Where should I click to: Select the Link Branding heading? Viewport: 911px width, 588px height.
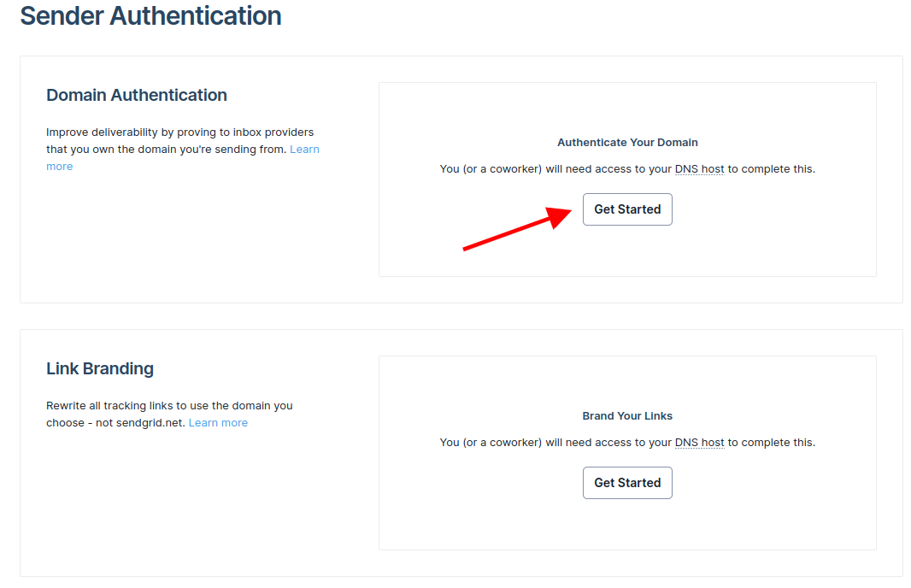100,369
